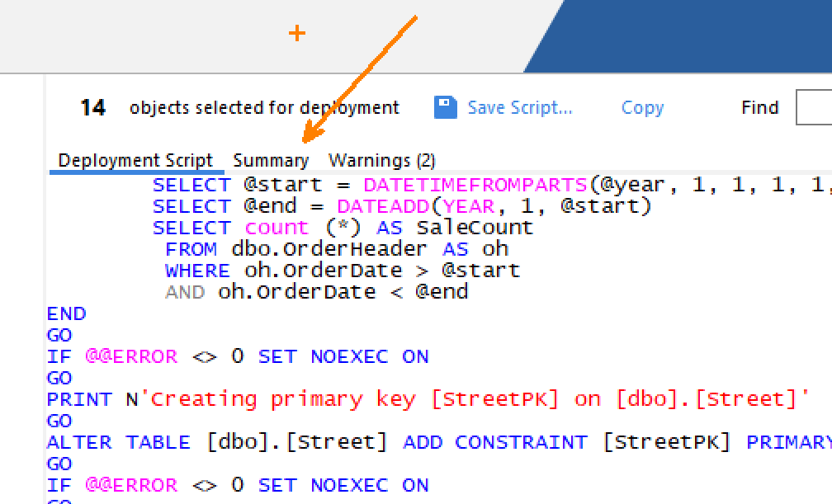This screenshot has height=504, width=832.
Task: Click the floppy disk Save Script icon
Action: (x=446, y=107)
